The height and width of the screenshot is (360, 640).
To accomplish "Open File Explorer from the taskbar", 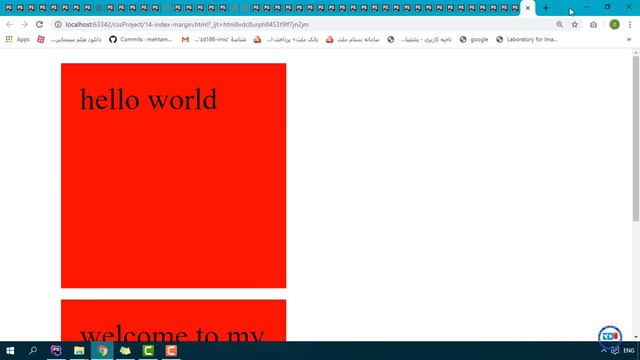I will click(x=79, y=351).
